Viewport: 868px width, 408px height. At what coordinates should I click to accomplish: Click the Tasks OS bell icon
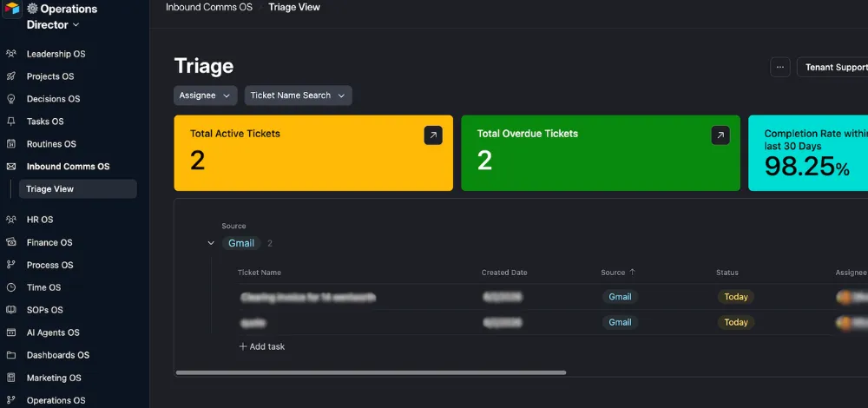pyautogui.click(x=11, y=122)
